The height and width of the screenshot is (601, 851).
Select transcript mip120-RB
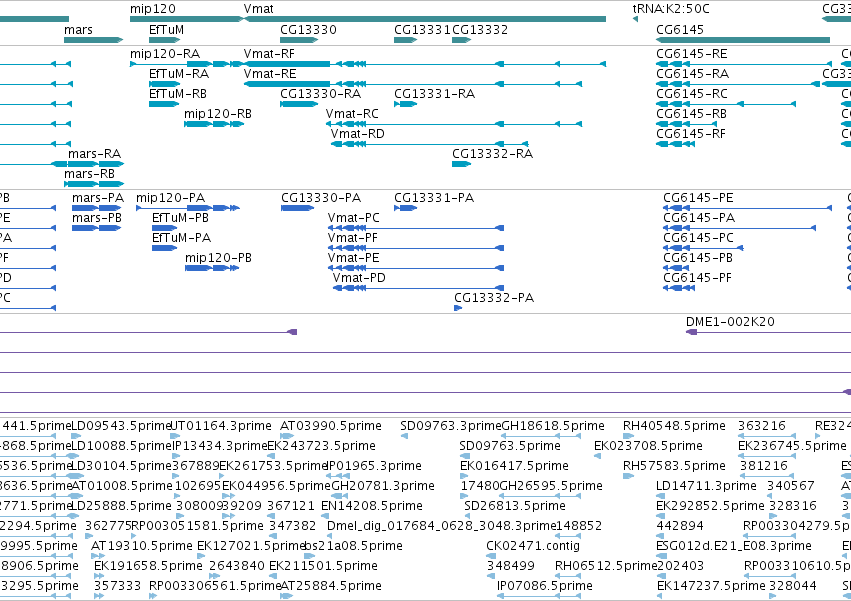pyautogui.click(x=218, y=114)
